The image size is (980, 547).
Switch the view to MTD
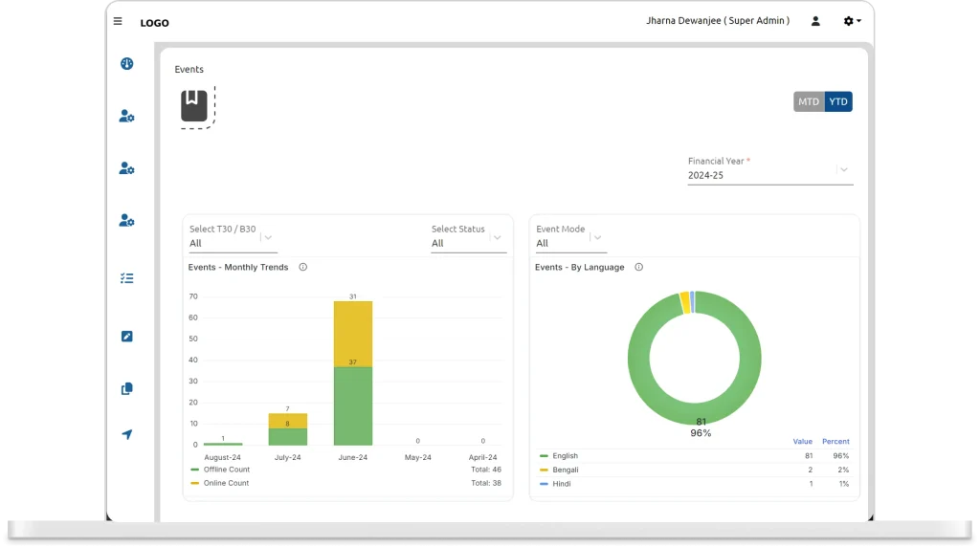[x=809, y=102]
